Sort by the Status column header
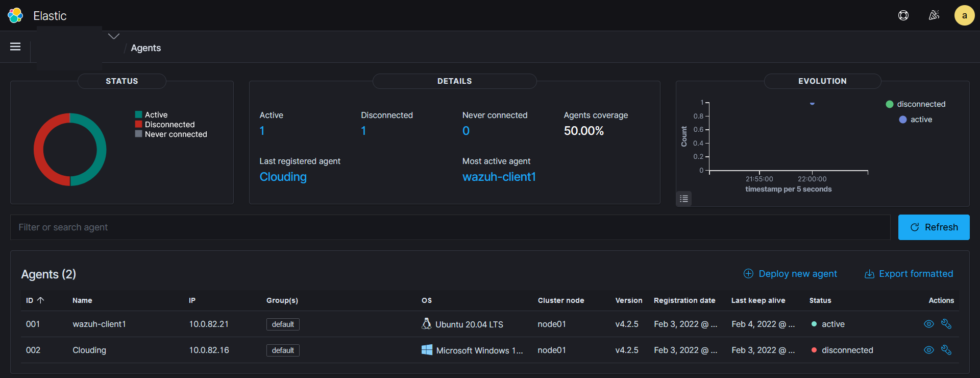 820,300
